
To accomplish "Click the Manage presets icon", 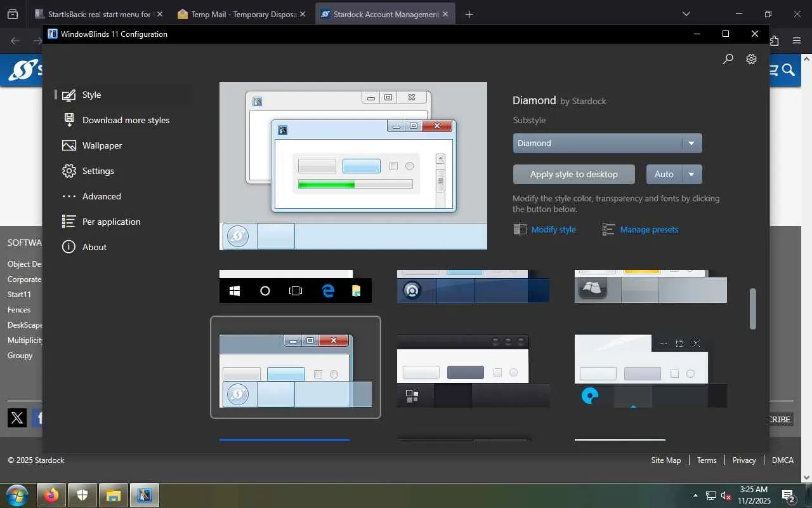I will [608, 229].
